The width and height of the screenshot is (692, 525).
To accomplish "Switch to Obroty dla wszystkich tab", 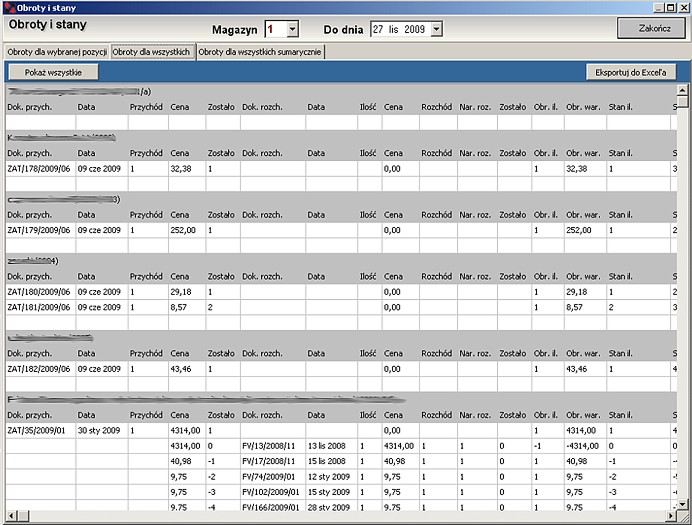I will tap(151, 52).
